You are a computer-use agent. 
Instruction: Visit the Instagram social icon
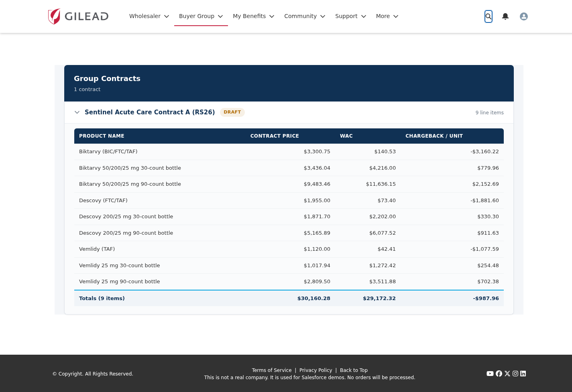point(515,374)
